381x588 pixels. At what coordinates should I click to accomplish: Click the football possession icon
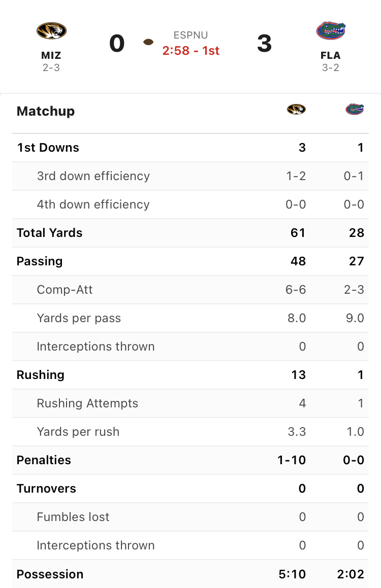(x=148, y=43)
